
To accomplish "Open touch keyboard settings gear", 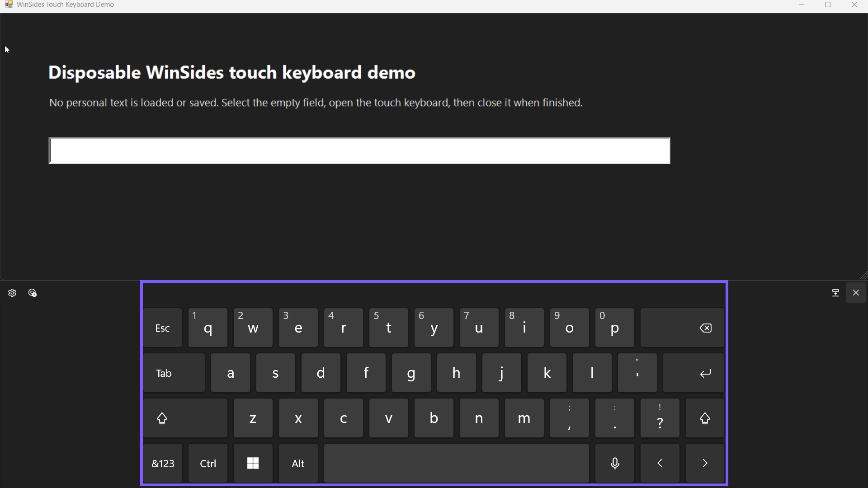I will pos(12,293).
